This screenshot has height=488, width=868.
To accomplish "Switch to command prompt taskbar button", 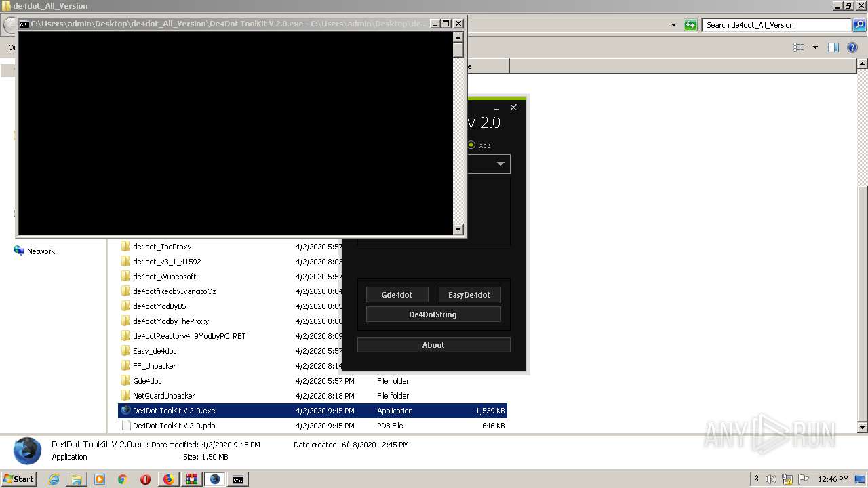I will (x=237, y=479).
